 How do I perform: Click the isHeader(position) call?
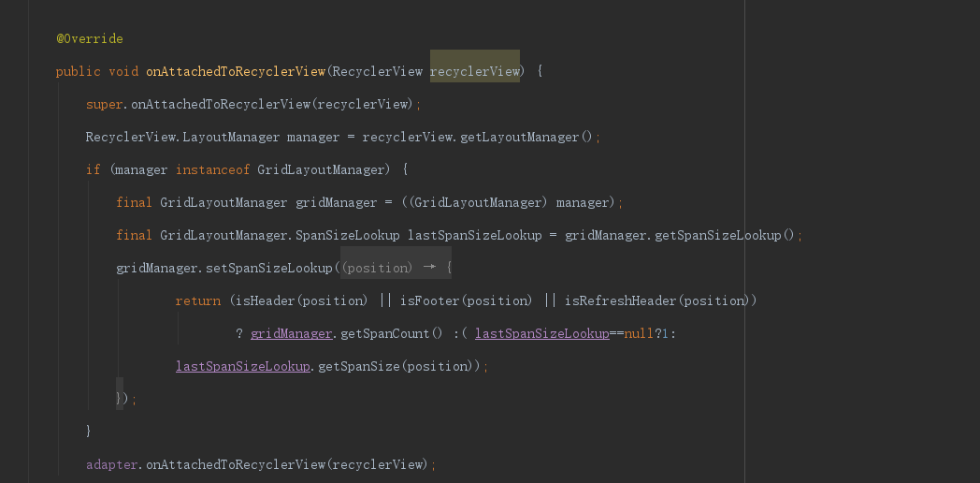pos(302,300)
